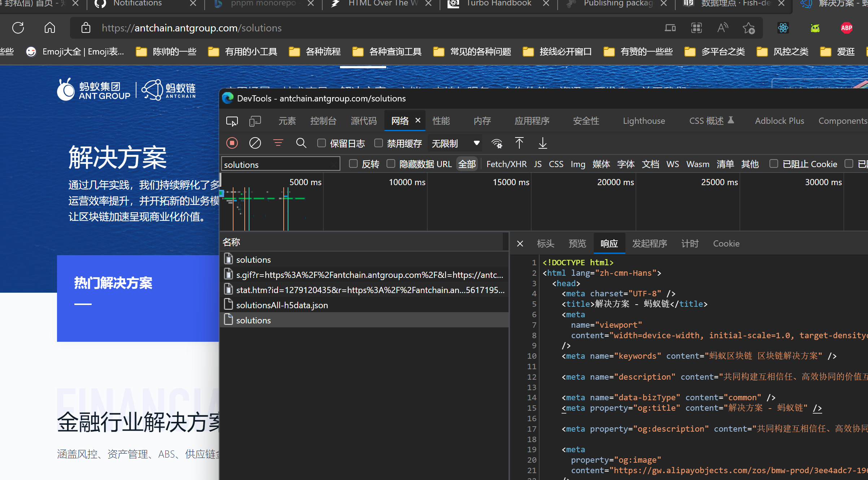868x480 pixels.
Task: Open the 发起程序 details tab
Action: point(649,244)
